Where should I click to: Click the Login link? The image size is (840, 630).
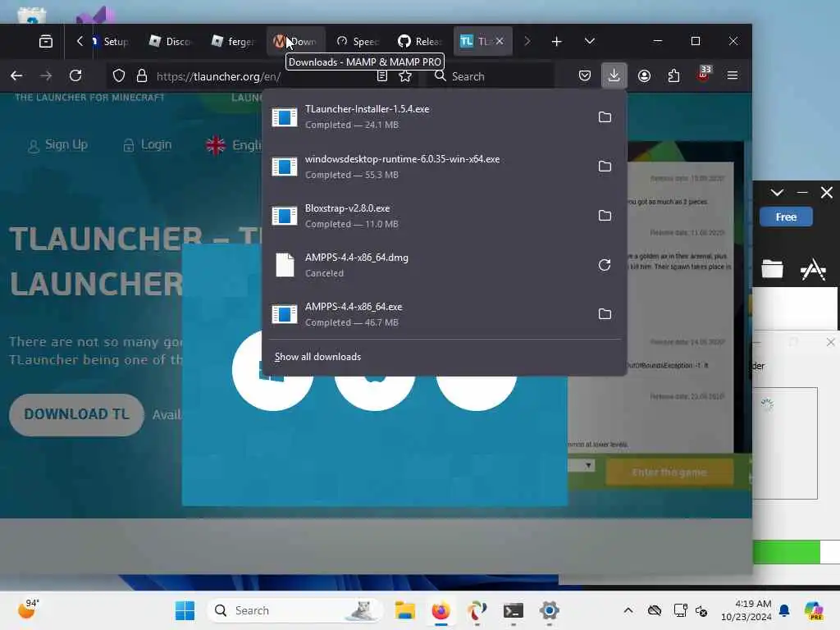[x=148, y=144]
